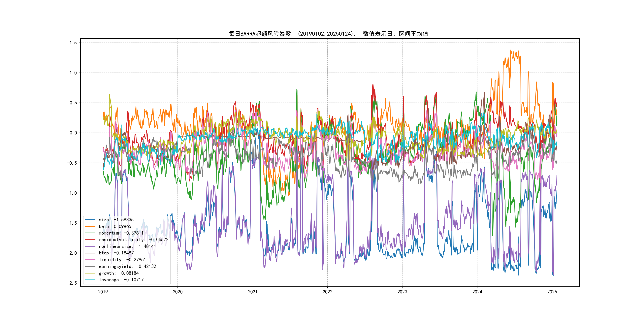Select the earningsyield legend label
Viewport: 644px width, 322px height.
pos(127,267)
